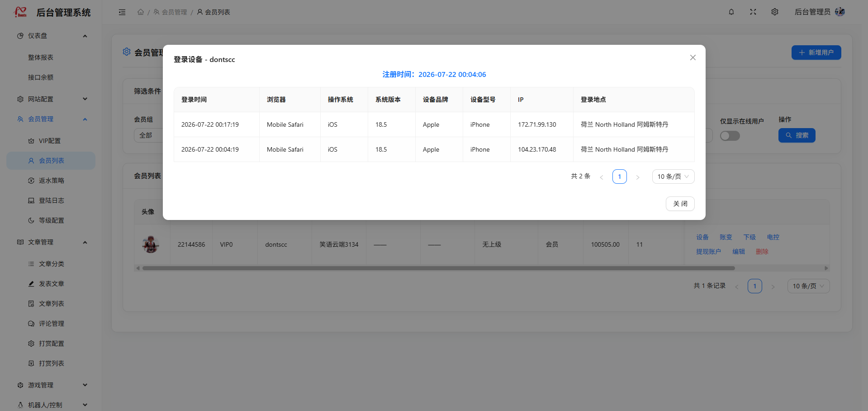Click the system logo icon
Viewport: 868px width, 411px height.
pyautogui.click(x=20, y=12)
